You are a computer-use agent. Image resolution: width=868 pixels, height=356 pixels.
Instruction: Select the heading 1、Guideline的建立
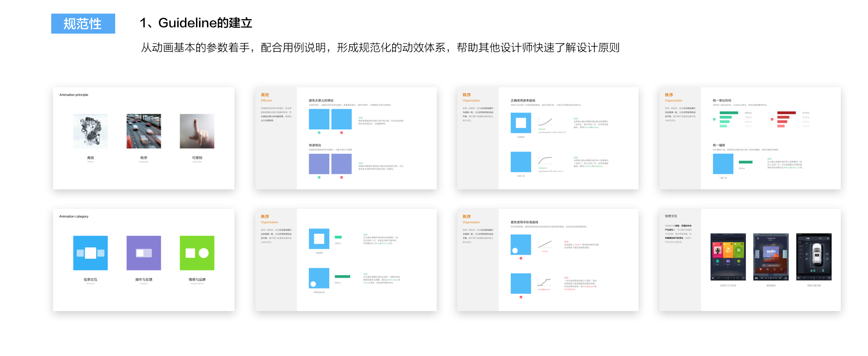coord(196,23)
